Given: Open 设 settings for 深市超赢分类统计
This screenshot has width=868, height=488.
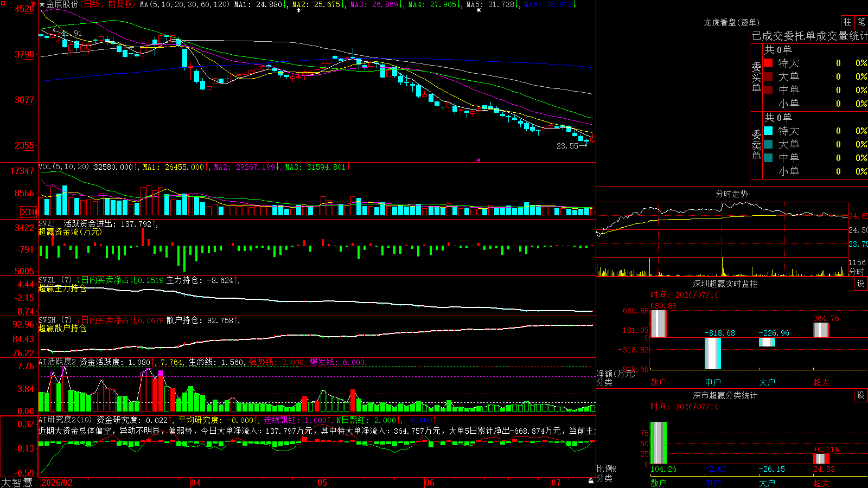Looking at the screenshot, I should tap(861, 395).
